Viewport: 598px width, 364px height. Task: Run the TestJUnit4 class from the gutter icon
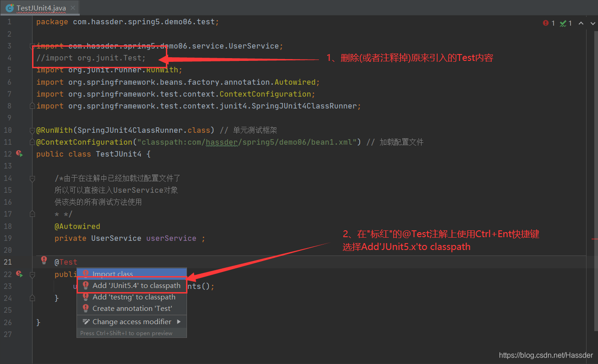pos(19,154)
